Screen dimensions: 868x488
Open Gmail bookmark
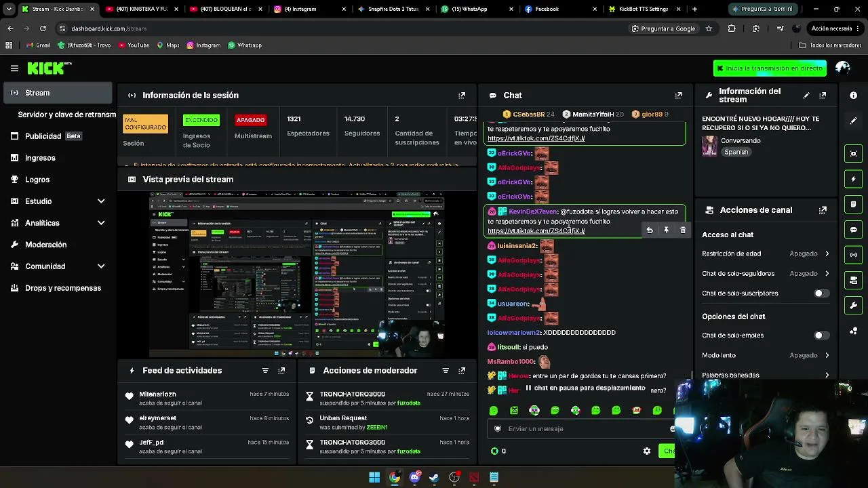pos(38,45)
